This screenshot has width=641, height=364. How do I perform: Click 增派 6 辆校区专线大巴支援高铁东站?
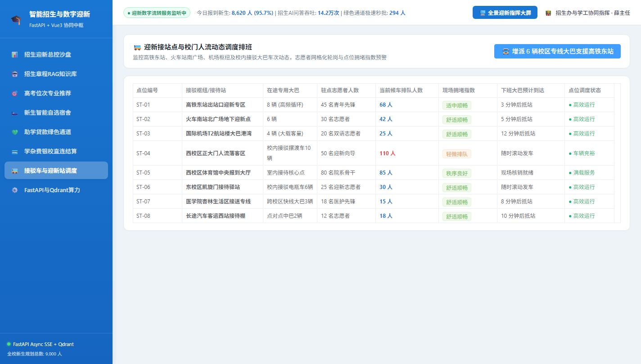pos(557,51)
